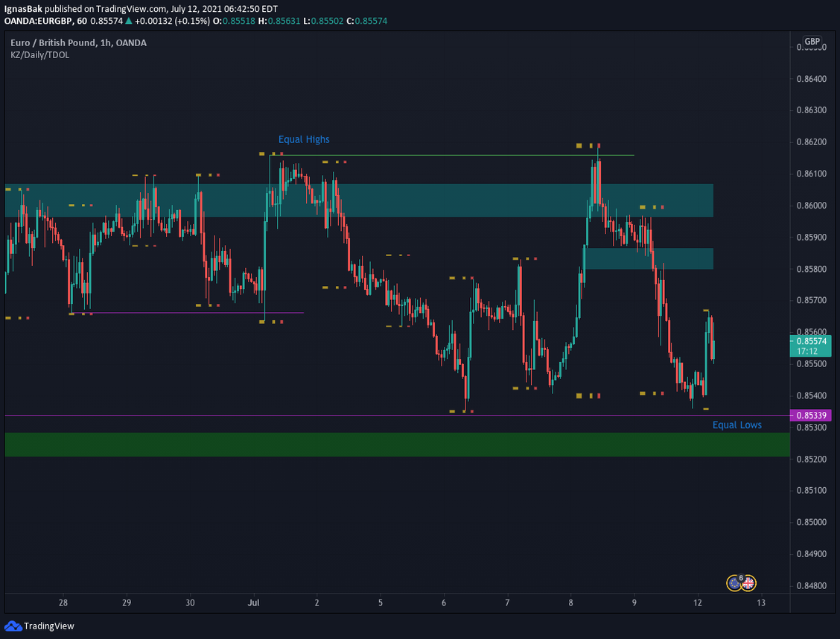Click the C:0.85574 close value in header

(366, 21)
